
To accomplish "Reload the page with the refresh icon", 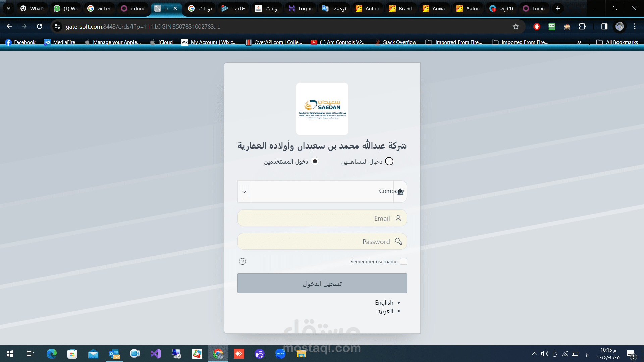I will [39, 26].
